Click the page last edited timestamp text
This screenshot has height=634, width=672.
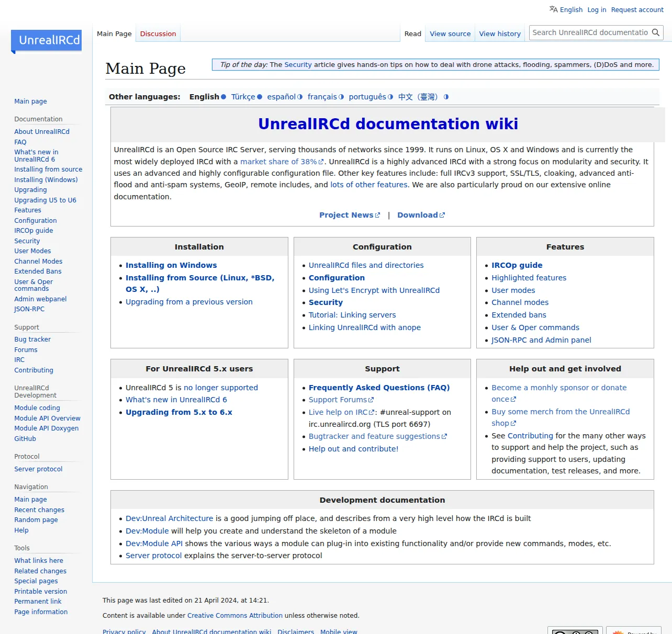click(186, 601)
